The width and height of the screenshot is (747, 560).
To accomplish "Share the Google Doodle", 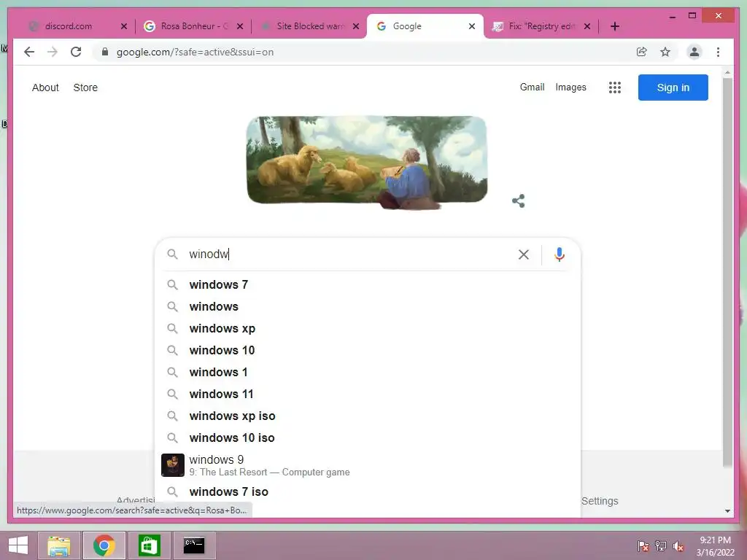I will [519, 201].
